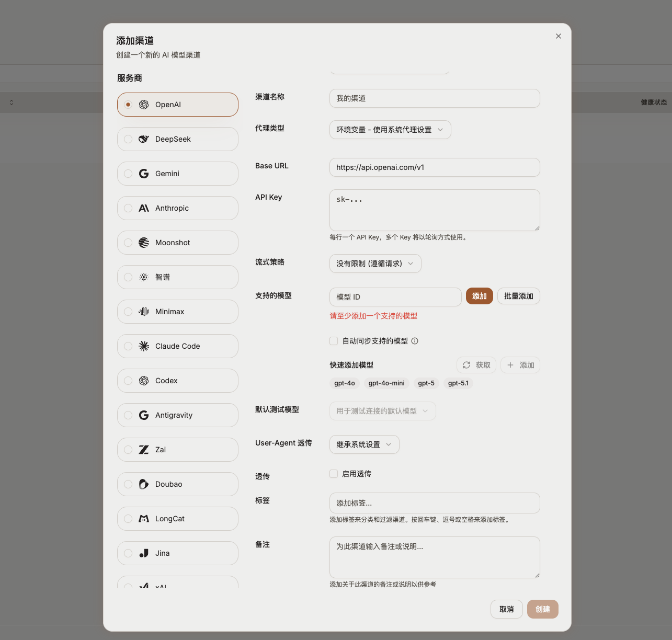Click the API Key text area

click(435, 210)
